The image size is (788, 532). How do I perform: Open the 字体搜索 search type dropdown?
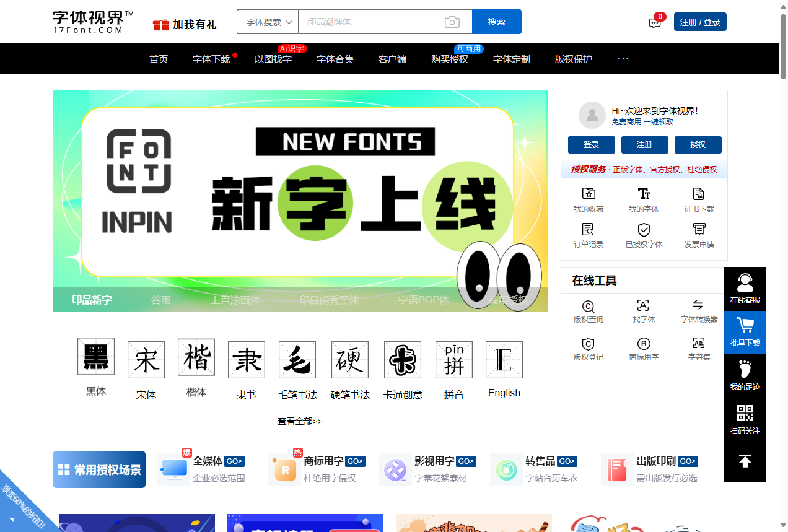click(x=267, y=22)
